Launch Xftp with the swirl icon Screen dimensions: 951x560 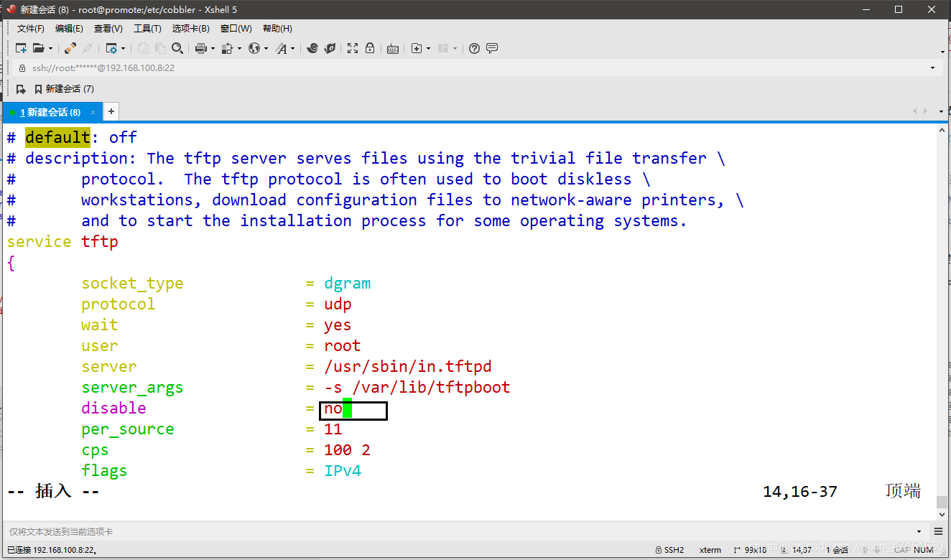(312, 48)
